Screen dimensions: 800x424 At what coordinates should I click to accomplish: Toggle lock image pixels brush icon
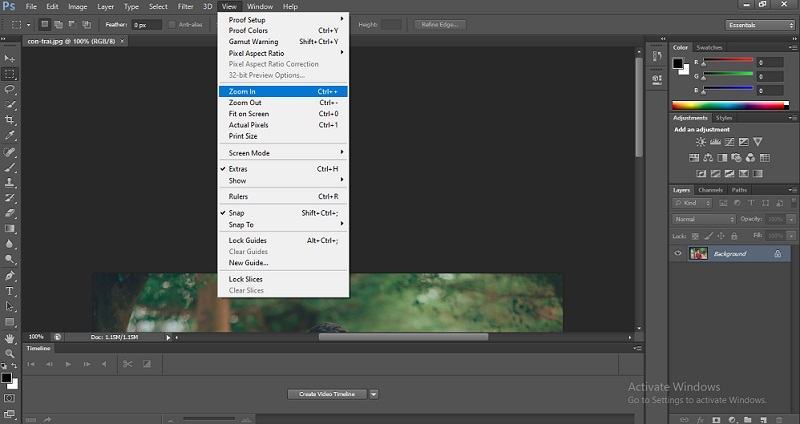coord(708,236)
